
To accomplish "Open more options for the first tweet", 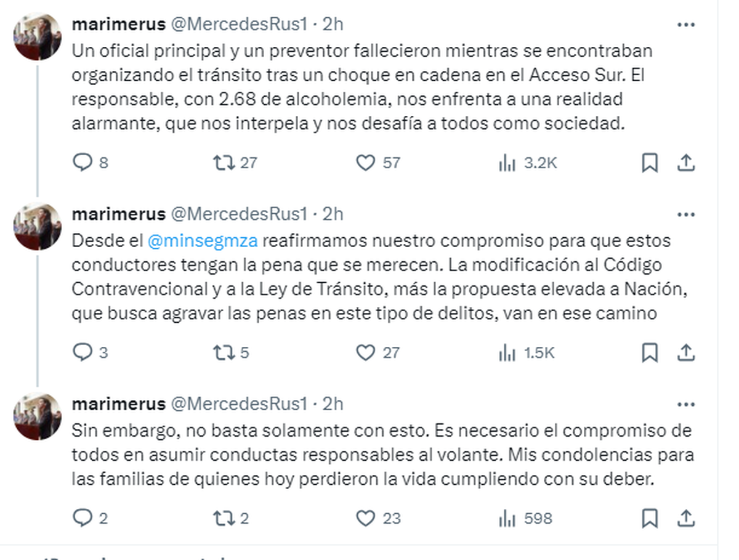I will pyautogui.click(x=686, y=25).
